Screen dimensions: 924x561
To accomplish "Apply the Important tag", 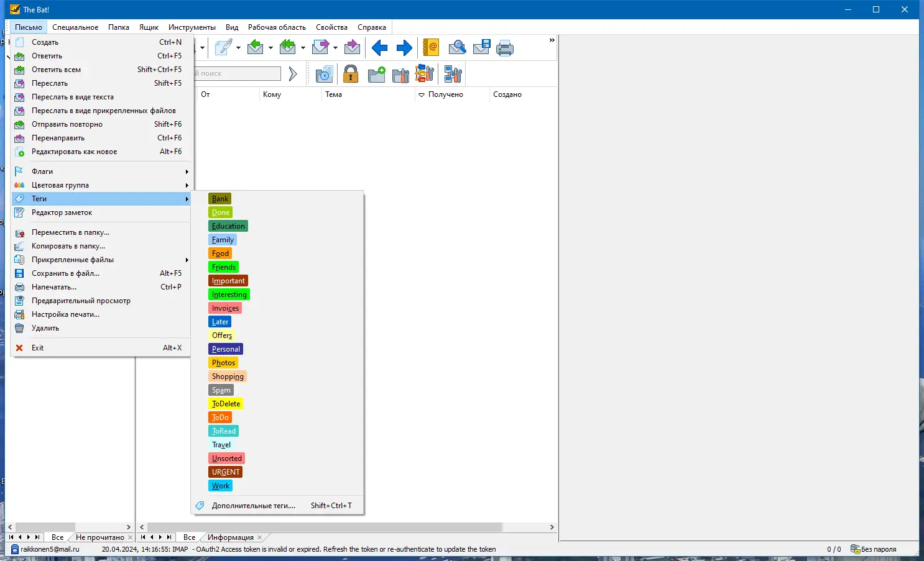I will pos(228,281).
